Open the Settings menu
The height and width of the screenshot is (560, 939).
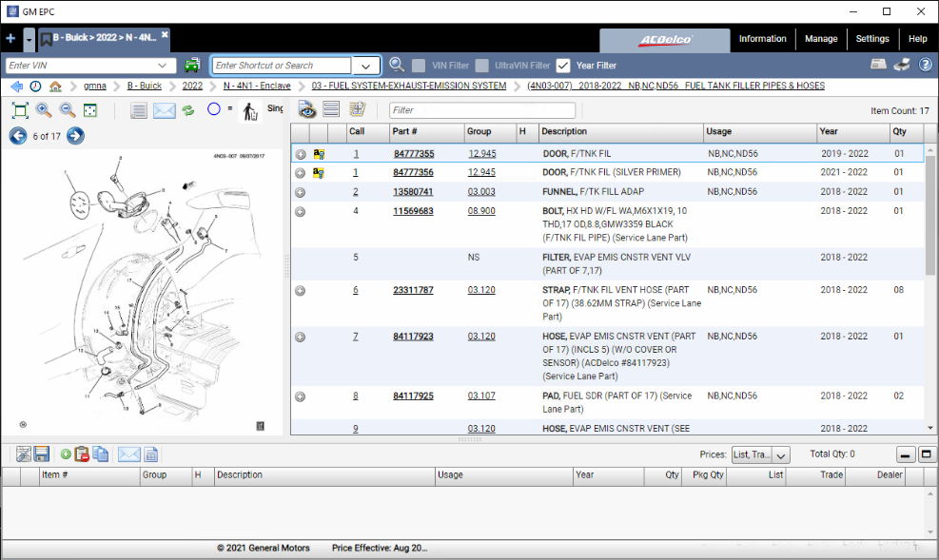coord(871,39)
